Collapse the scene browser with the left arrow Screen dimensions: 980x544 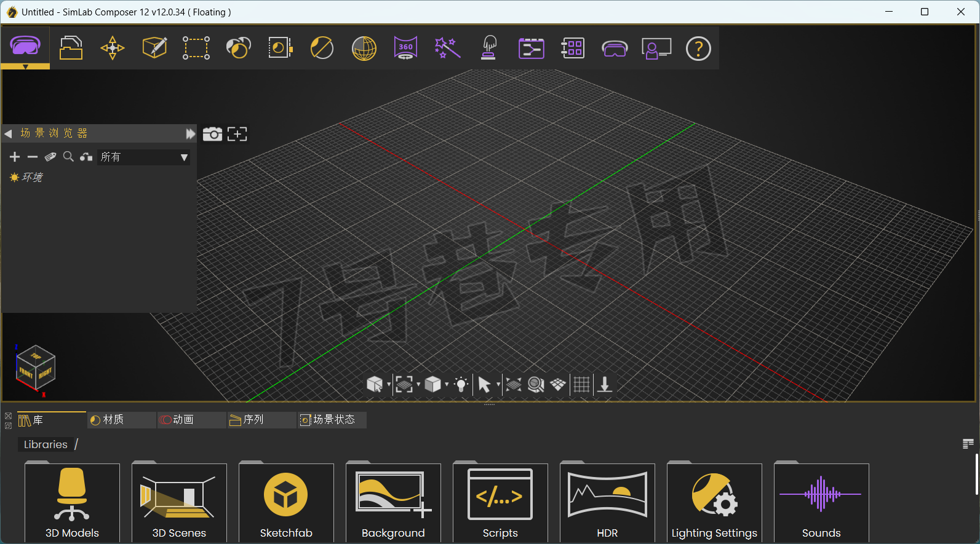click(x=8, y=133)
